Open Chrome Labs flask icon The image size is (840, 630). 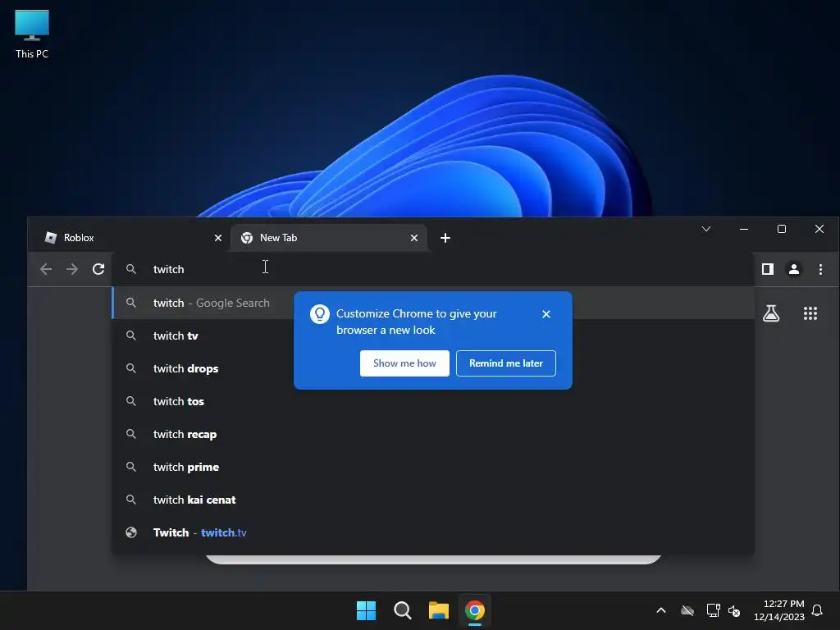point(771,313)
